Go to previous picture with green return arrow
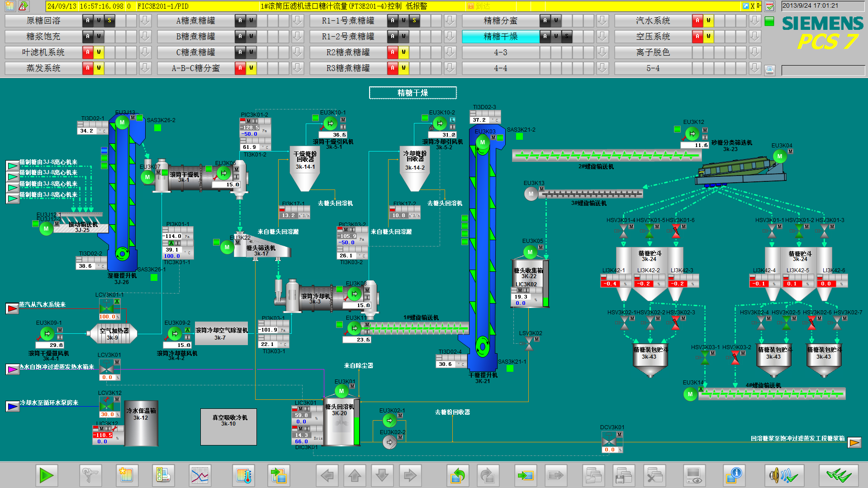 pos(458,475)
